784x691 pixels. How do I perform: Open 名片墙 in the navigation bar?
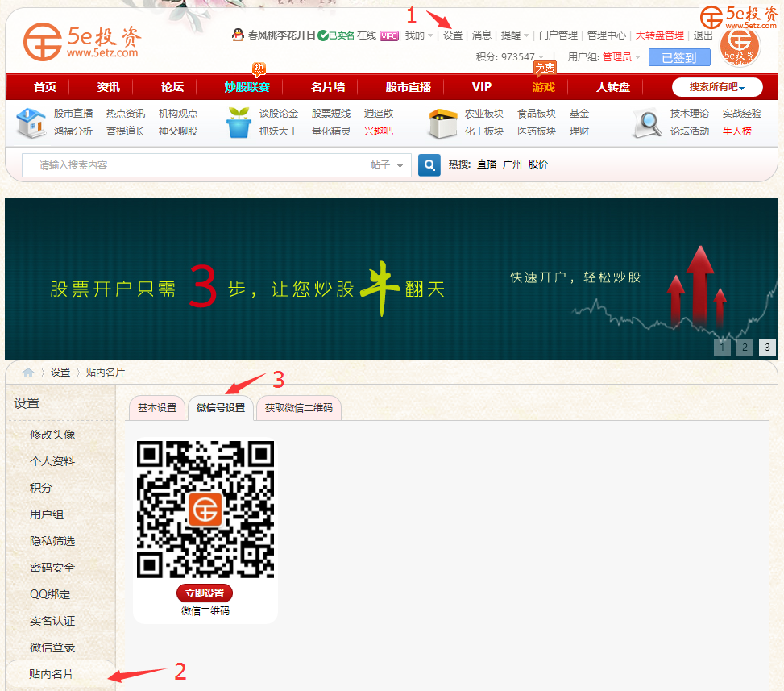328,87
